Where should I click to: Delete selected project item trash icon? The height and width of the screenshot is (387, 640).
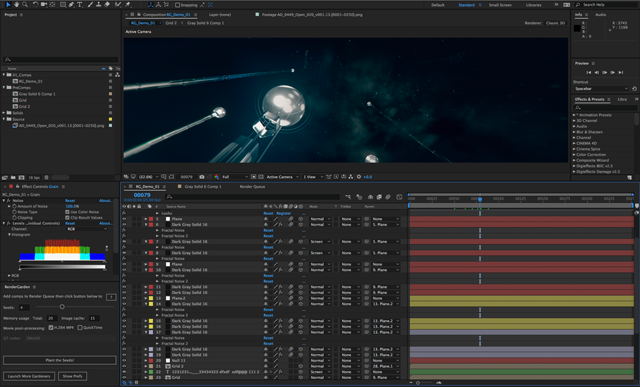(x=46, y=178)
